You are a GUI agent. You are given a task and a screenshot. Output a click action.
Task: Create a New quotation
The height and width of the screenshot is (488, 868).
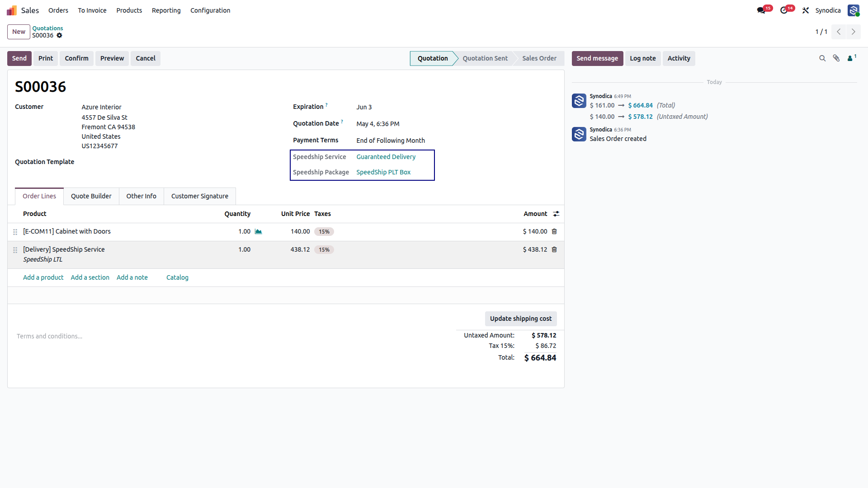click(x=19, y=32)
